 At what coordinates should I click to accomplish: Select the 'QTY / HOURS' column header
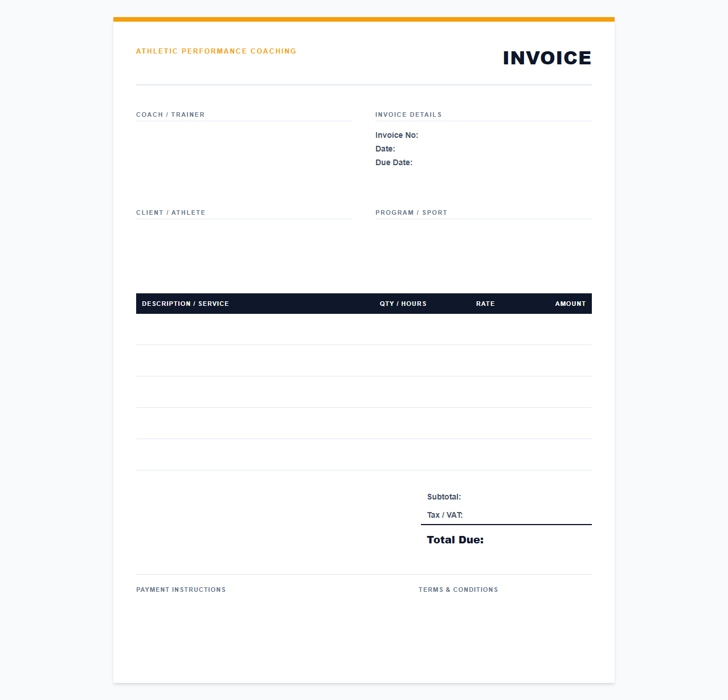pyautogui.click(x=403, y=304)
